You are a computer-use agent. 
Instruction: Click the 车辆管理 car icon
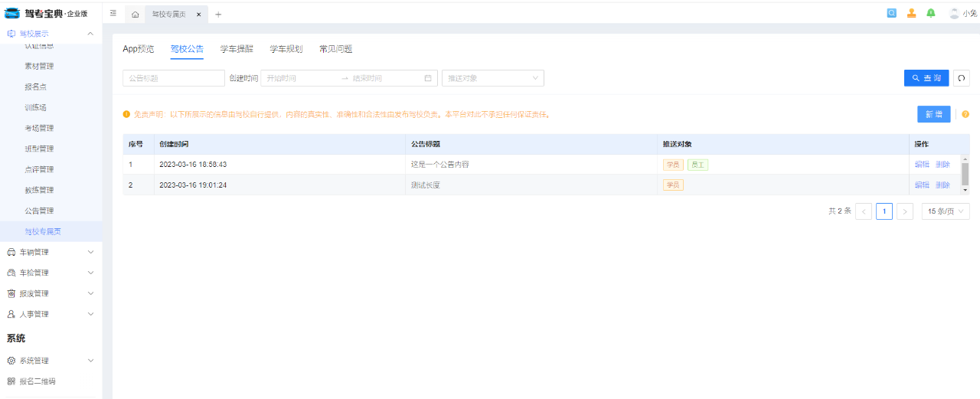point(11,252)
